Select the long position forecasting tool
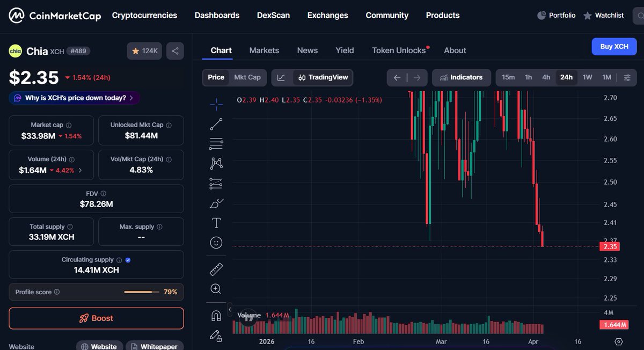The width and height of the screenshot is (644, 350). (216, 184)
